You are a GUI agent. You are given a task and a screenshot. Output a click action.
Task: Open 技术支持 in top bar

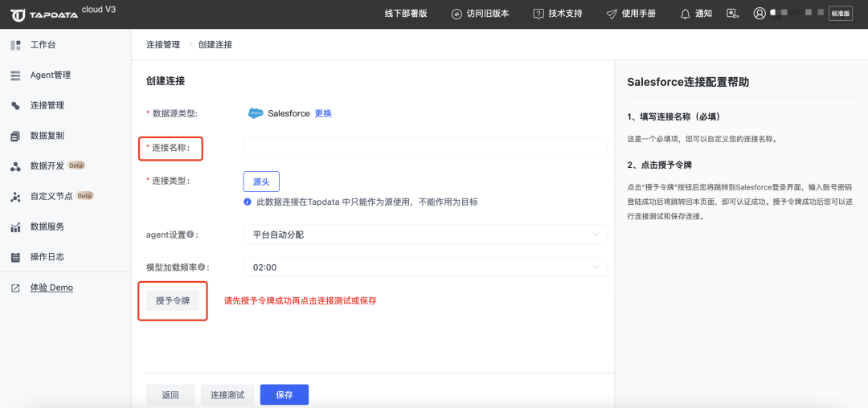click(558, 14)
